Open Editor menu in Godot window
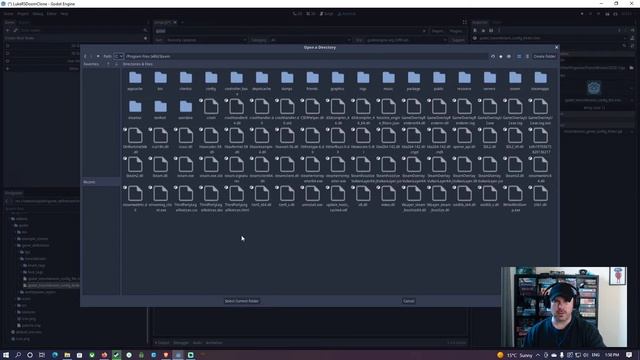Image resolution: width=640 pixels, height=360 pixels. click(x=51, y=14)
